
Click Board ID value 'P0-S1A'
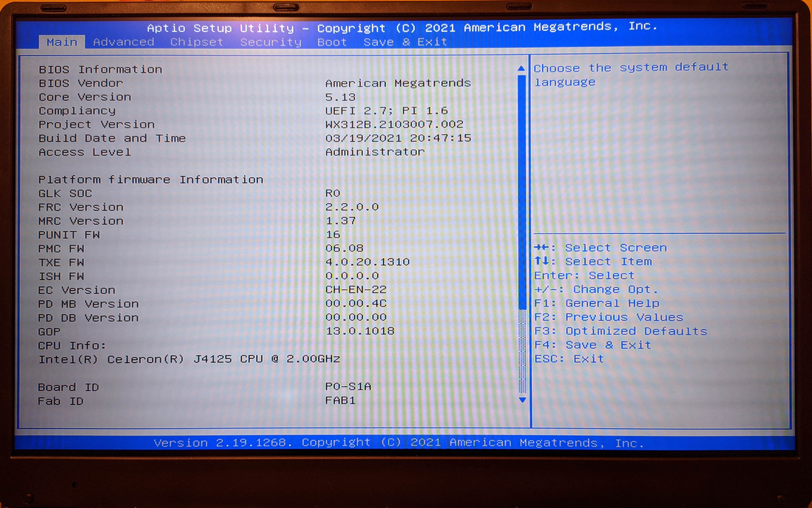coord(348,386)
